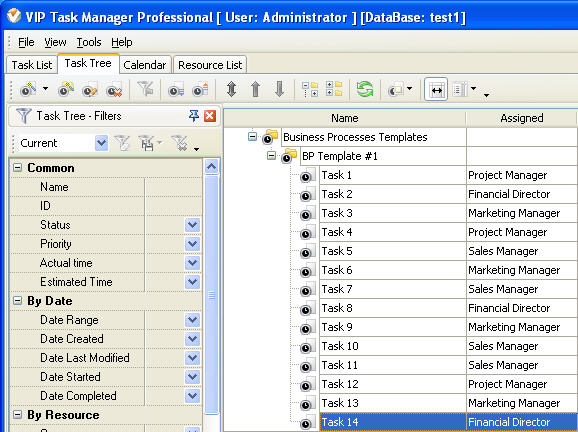Click the move task down arrow
The image size is (578, 432).
(x=280, y=89)
